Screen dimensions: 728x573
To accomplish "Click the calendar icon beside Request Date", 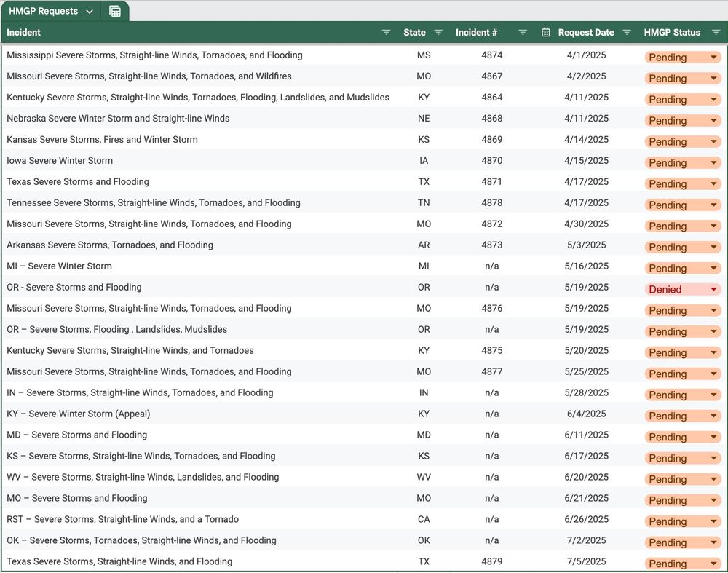I will pyautogui.click(x=546, y=33).
